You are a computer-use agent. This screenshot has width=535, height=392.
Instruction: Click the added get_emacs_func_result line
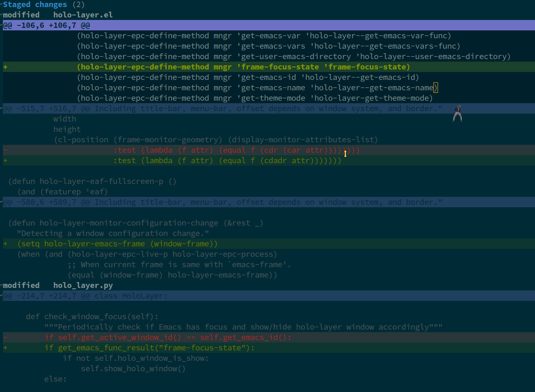[149, 348]
